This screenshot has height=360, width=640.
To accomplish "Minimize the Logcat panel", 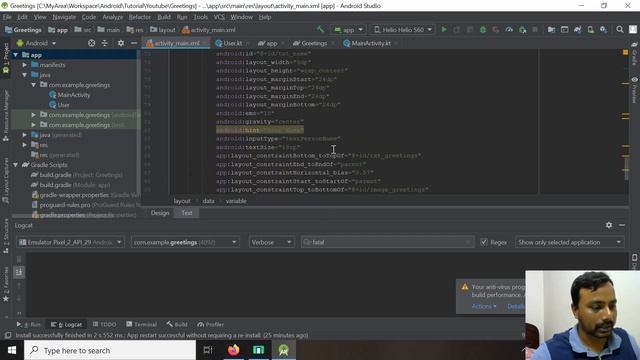I will point(622,225).
